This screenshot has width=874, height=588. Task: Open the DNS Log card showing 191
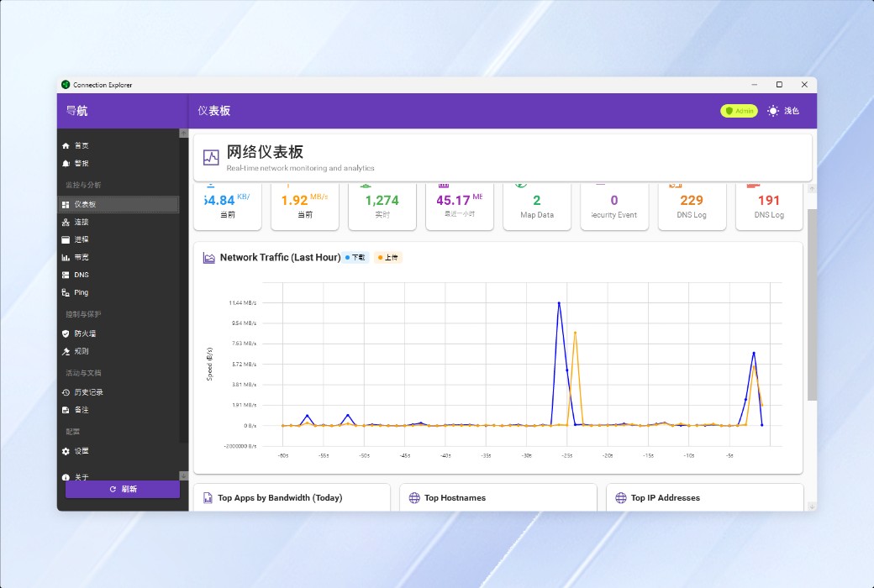(x=769, y=206)
